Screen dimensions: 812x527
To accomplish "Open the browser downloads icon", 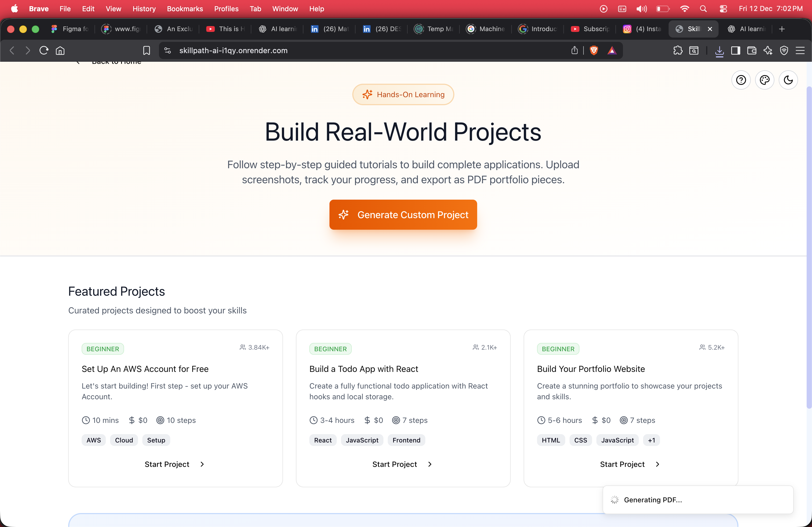I will (x=719, y=51).
